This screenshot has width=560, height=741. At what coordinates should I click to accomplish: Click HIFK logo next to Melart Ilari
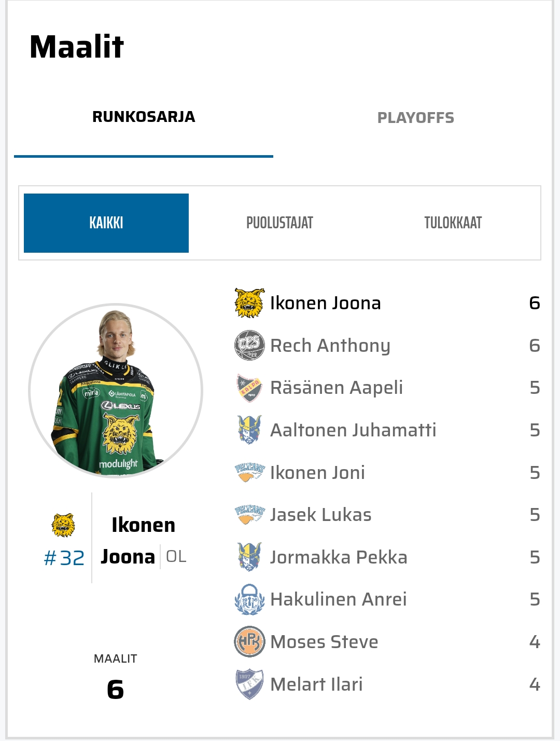point(249,684)
